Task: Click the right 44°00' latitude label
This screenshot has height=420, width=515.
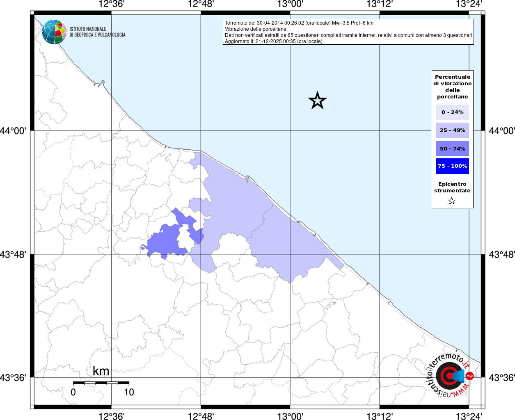Action: [x=502, y=131]
